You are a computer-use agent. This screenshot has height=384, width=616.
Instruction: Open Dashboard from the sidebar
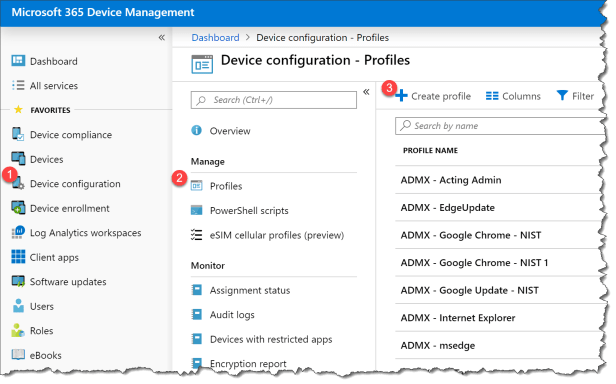tap(53, 61)
